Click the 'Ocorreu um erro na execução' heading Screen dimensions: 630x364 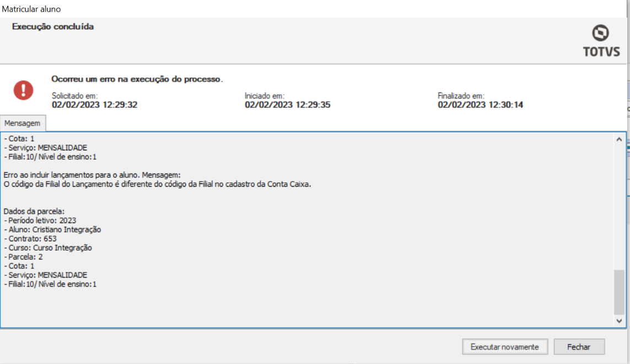[137, 79]
